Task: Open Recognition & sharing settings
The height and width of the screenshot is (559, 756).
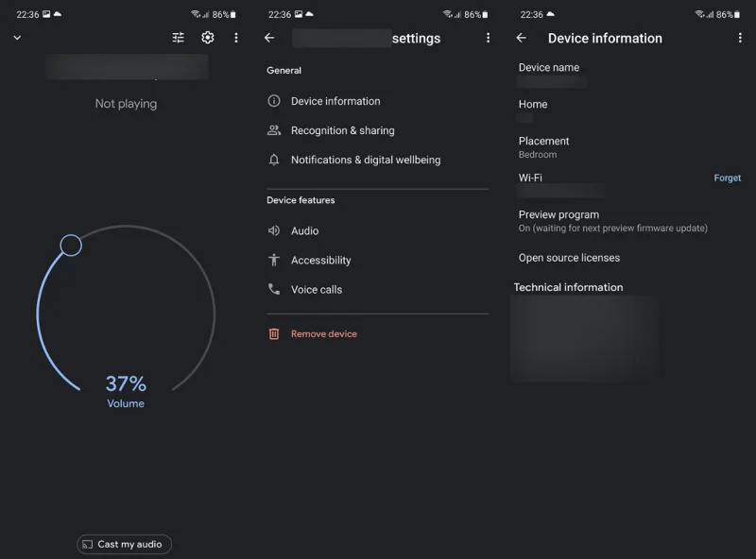Action: coord(377,130)
